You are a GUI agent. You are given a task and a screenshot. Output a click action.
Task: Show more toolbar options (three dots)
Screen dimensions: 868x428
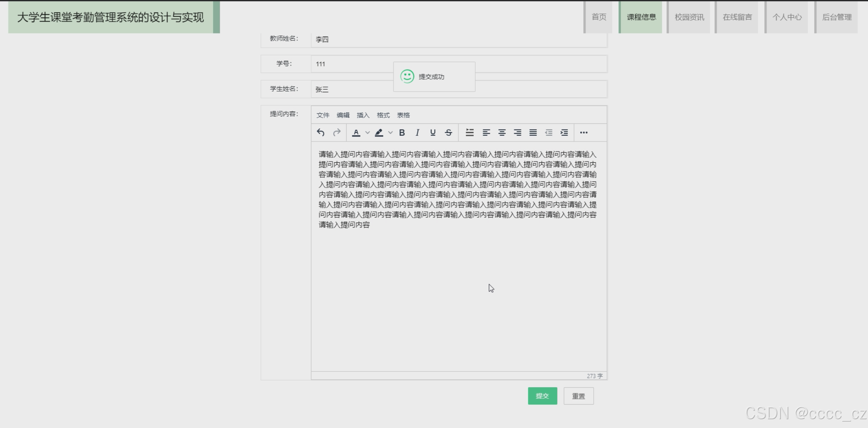pyautogui.click(x=584, y=133)
